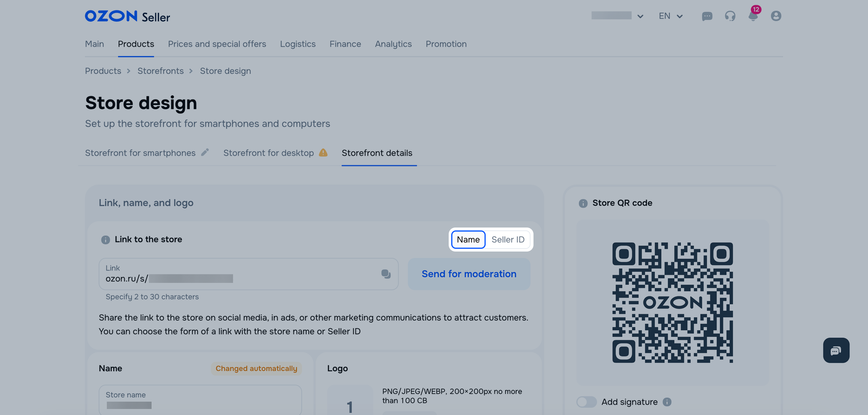Open the floating chat widget button

click(x=836, y=350)
